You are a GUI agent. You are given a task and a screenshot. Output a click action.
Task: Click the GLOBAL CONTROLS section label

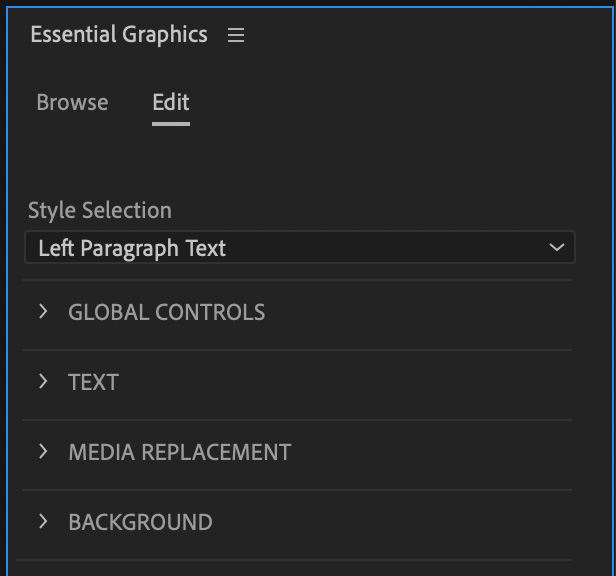[166, 312]
